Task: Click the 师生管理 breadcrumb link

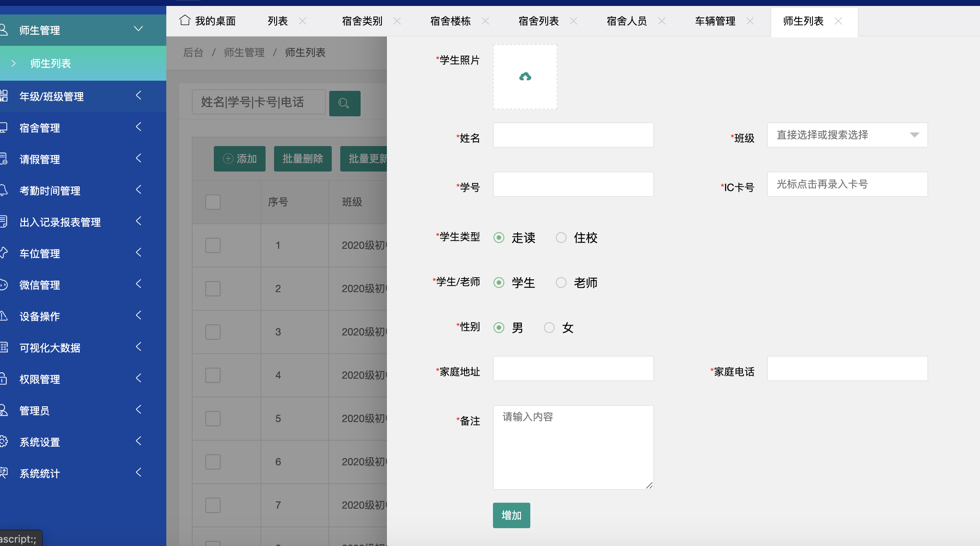Action: [x=244, y=53]
